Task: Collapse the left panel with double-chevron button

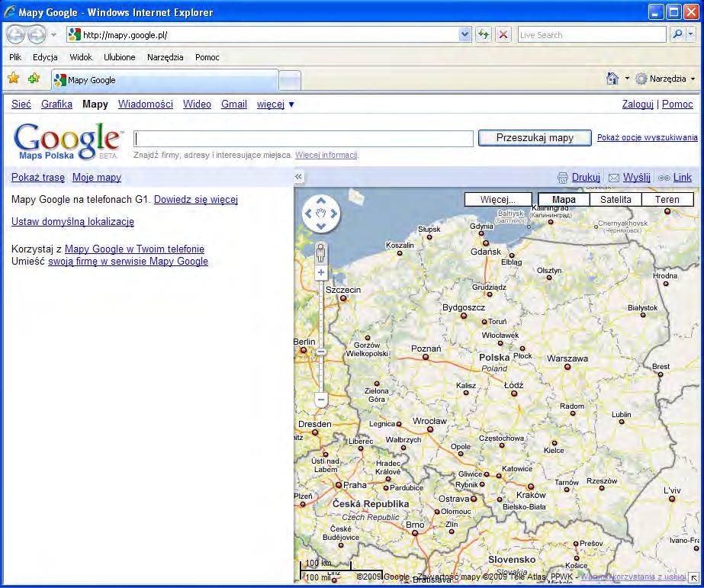Action: pyautogui.click(x=298, y=177)
